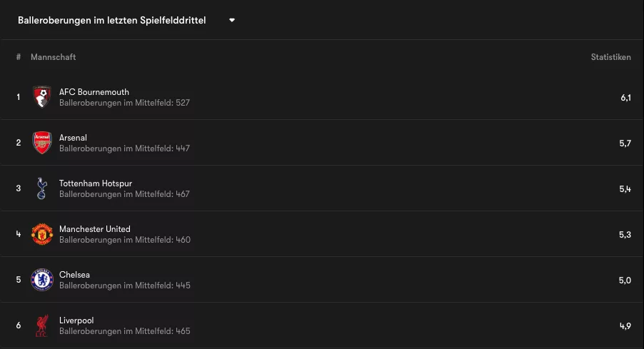Click the # rank column header
The width and height of the screenshot is (644, 349).
click(19, 57)
